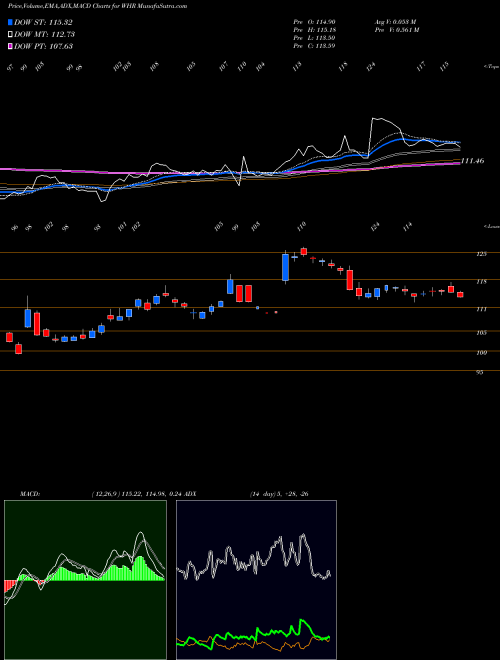Click the 'Avg V: 0.053 M' volume text

pyautogui.click(x=395, y=22)
